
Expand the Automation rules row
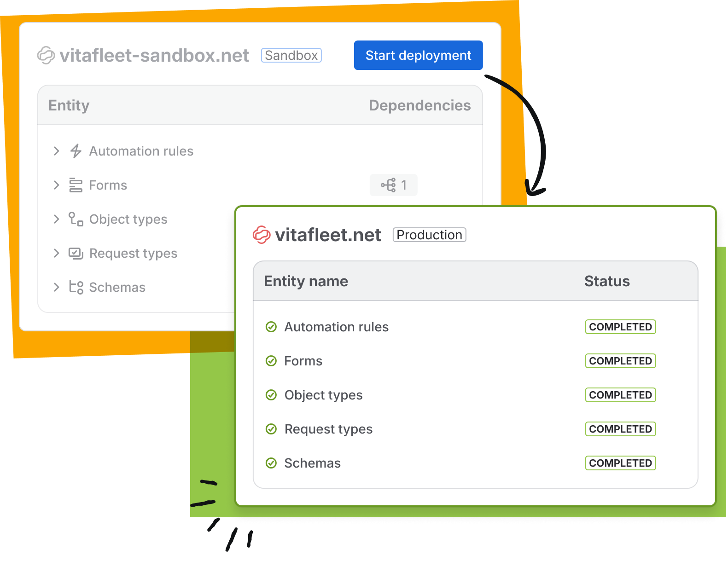point(57,151)
